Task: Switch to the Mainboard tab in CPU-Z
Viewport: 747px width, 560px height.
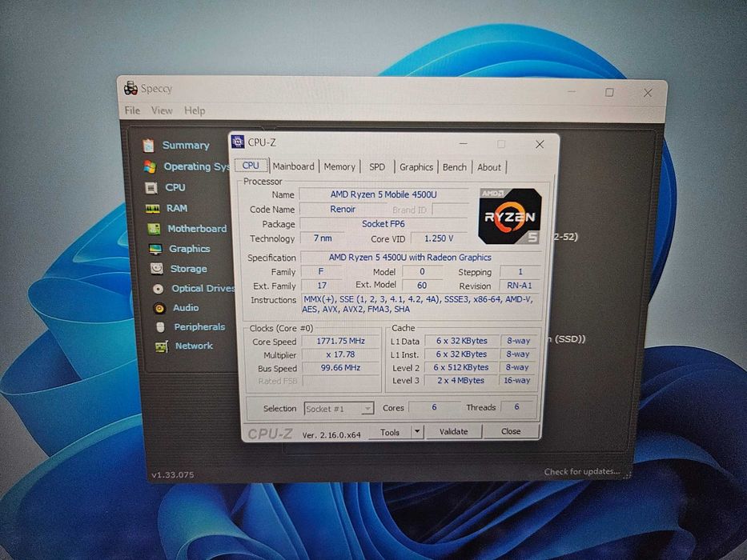Action: click(294, 166)
